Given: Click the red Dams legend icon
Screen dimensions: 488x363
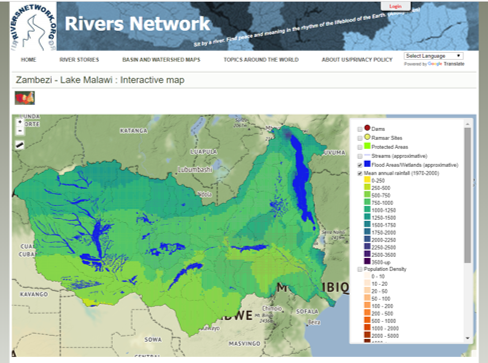Looking at the screenshot, I should pos(367,128).
